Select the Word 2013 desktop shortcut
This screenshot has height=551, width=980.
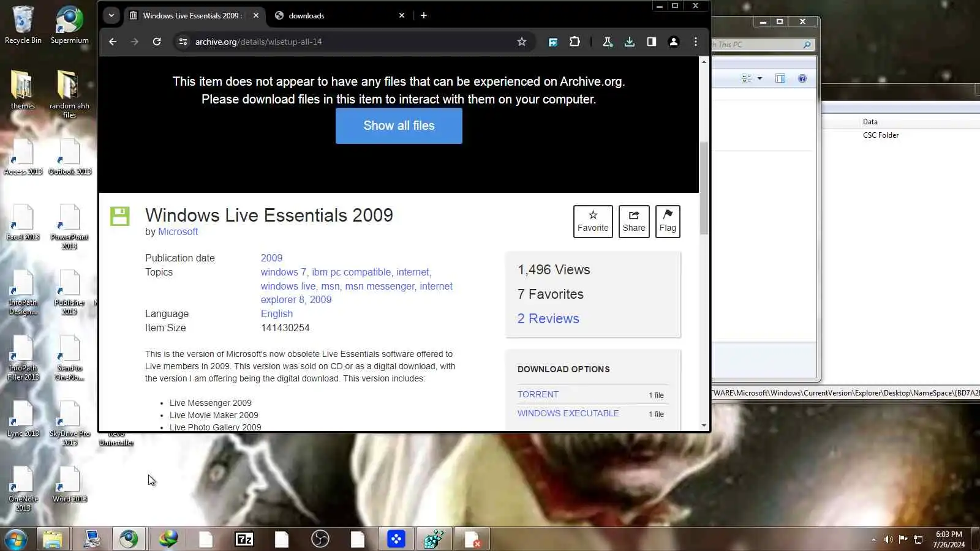pyautogui.click(x=70, y=485)
